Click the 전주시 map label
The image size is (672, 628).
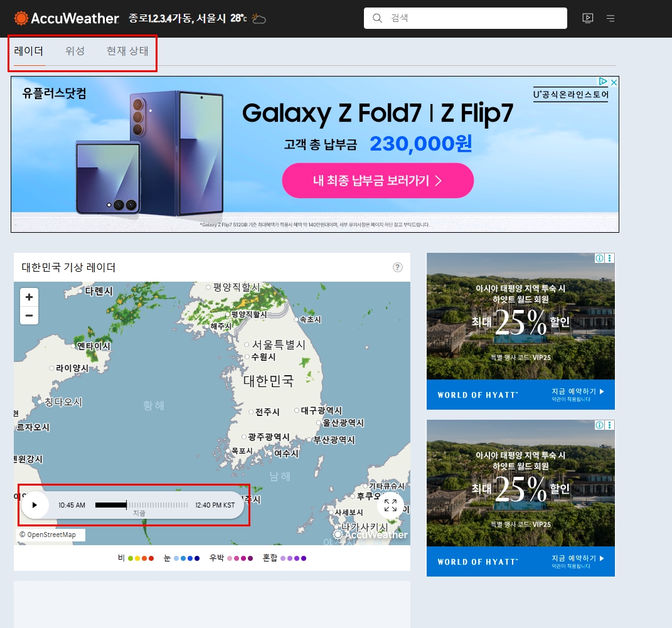pyautogui.click(x=267, y=412)
